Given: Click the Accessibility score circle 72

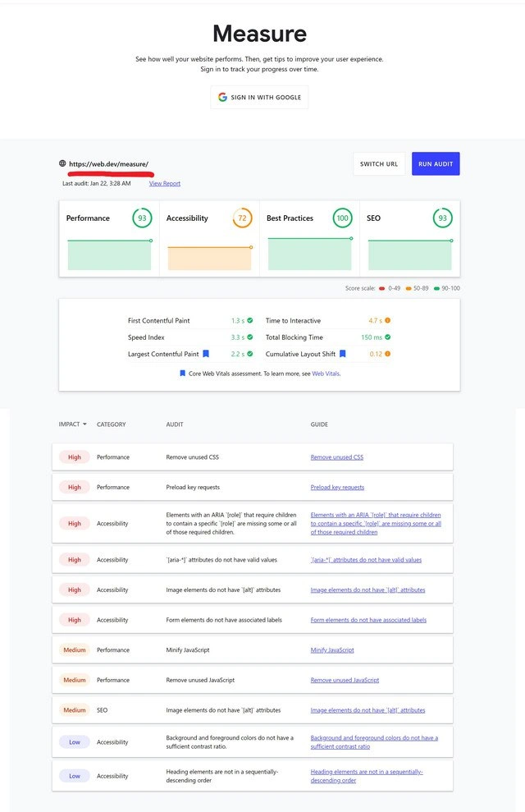Looking at the screenshot, I should [x=242, y=218].
